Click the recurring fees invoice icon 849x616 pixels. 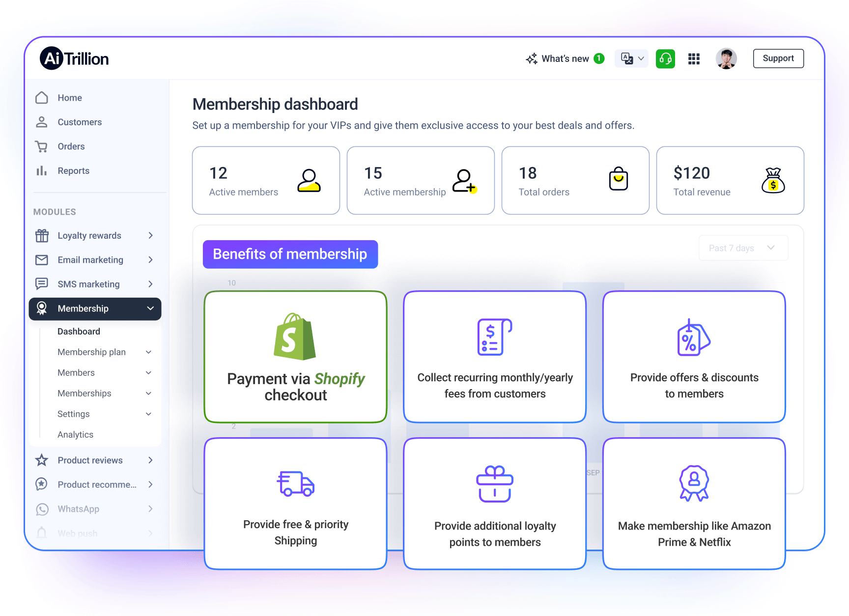coord(495,337)
